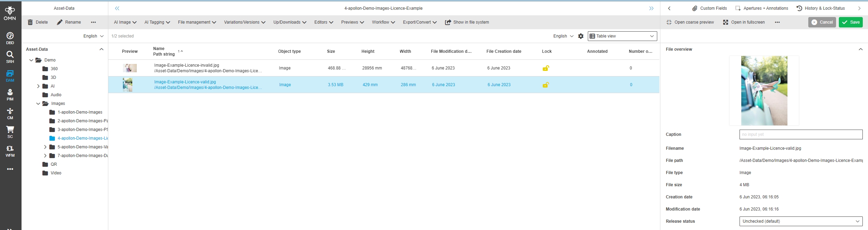Screen dimensions: 868x230
Task: Open the File management menu
Action: (197, 22)
